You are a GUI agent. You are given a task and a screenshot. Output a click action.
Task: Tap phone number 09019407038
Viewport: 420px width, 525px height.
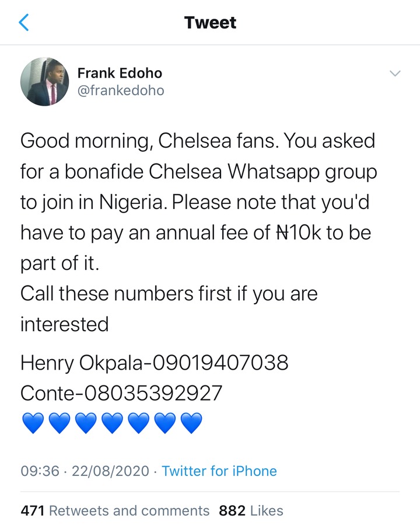[220, 363]
